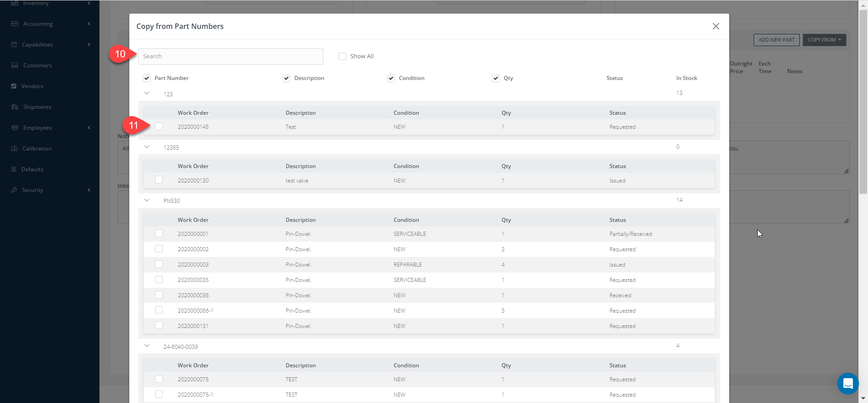This screenshot has width=868, height=403.
Task: Go to Calibration in sidebar
Action: [x=37, y=149]
